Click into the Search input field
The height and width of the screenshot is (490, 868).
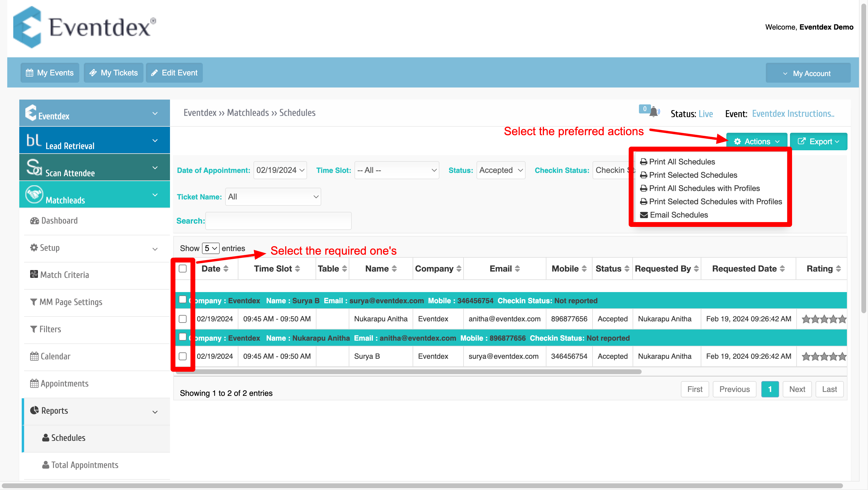click(x=278, y=221)
